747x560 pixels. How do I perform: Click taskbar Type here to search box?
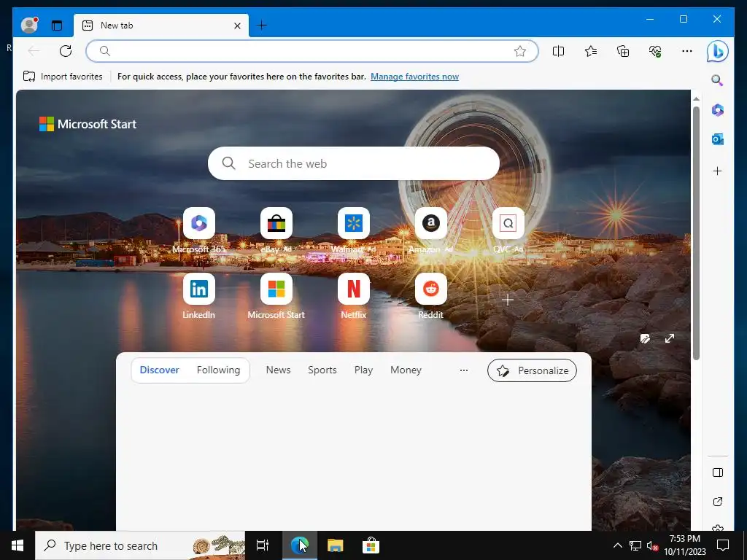140,545
